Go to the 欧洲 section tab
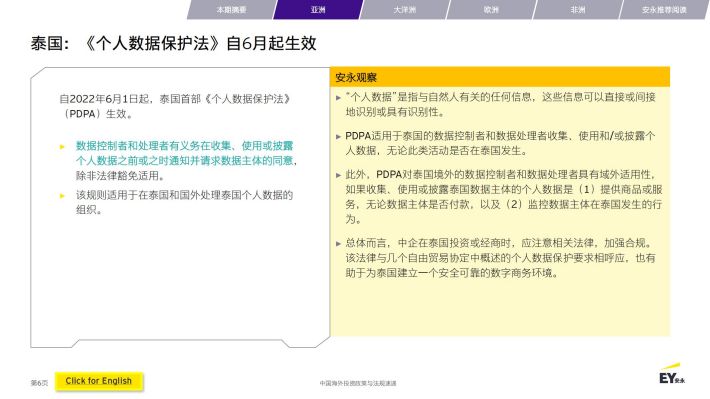Screen dimensions: 710x399 pos(491,10)
